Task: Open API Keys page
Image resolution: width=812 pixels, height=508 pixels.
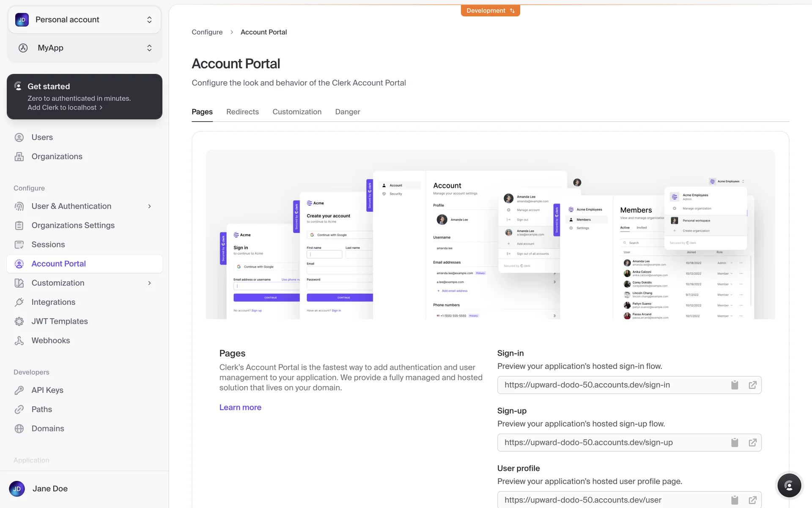Action: pyautogui.click(x=47, y=390)
